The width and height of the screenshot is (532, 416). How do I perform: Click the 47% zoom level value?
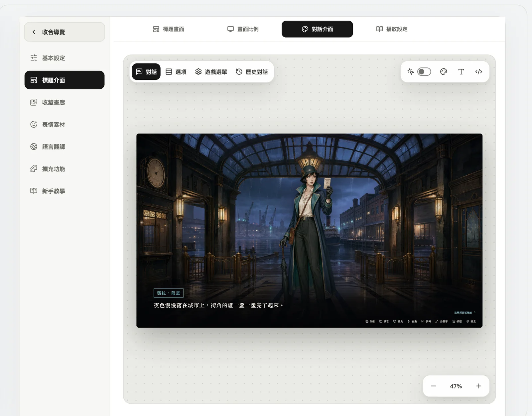(456, 386)
